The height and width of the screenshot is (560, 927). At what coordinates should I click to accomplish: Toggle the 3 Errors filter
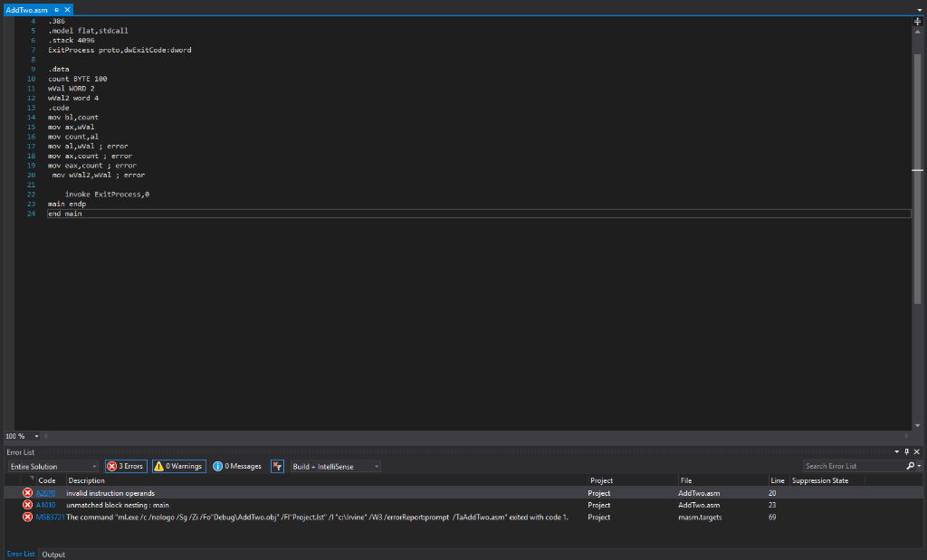pos(126,466)
